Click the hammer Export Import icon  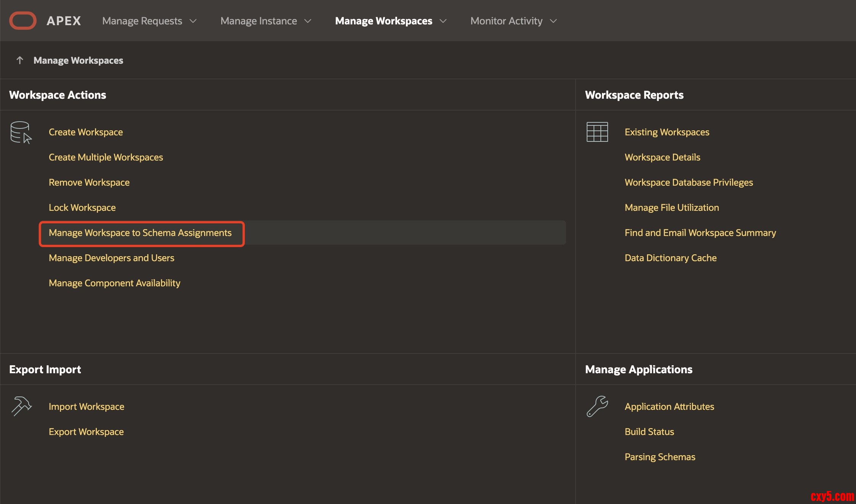coord(21,406)
